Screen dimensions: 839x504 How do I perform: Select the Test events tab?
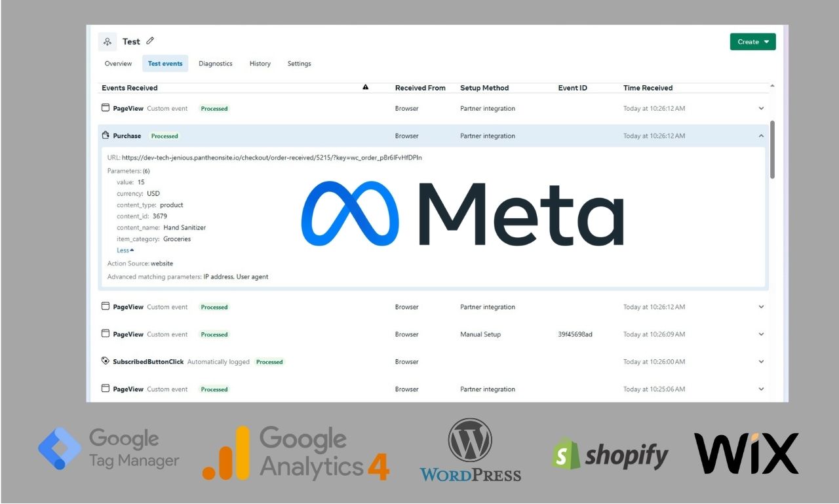[x=165, y=64]
